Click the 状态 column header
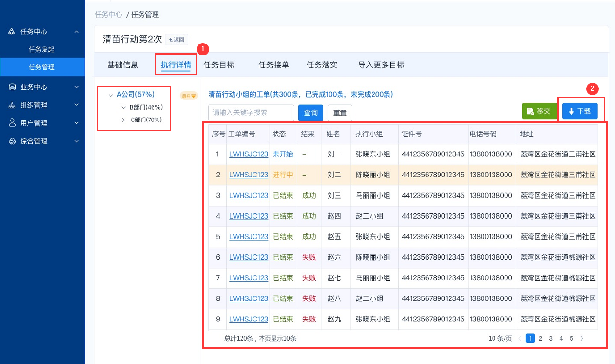Viewport: 615px width, 364px height. tap(279, 134)
